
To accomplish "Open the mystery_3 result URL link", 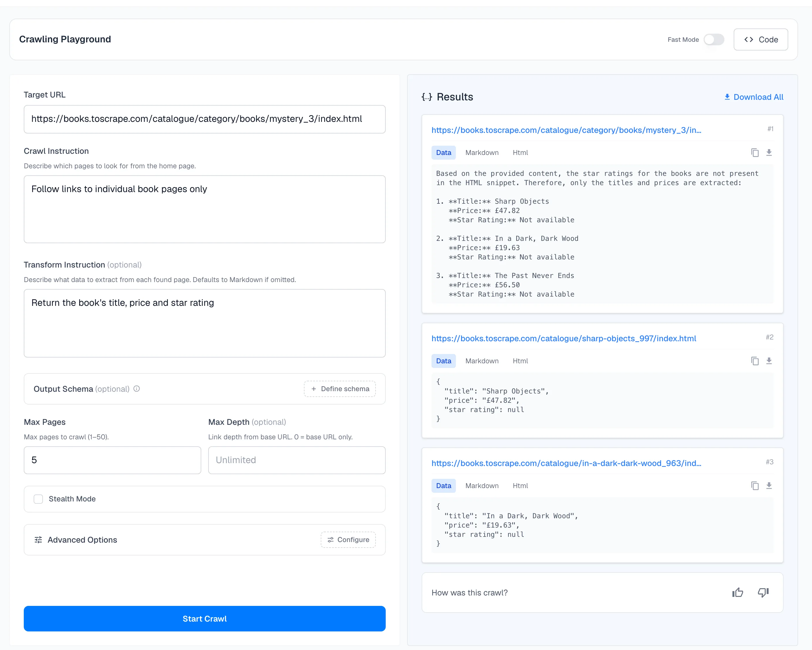I will 566,130.
